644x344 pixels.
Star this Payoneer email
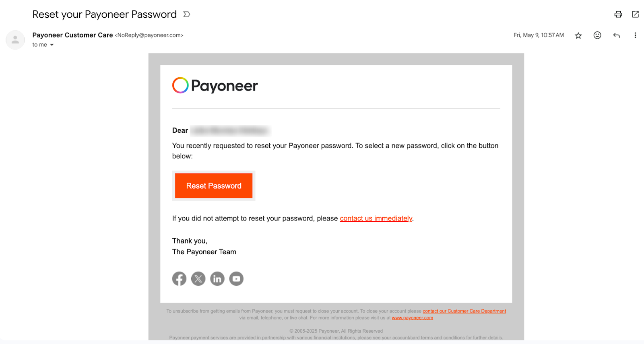(578, 35)
